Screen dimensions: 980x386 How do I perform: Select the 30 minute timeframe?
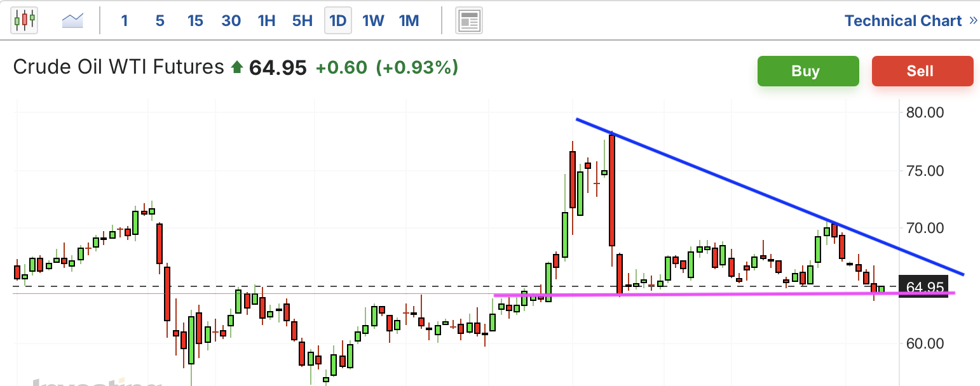(x=231, y=21)
